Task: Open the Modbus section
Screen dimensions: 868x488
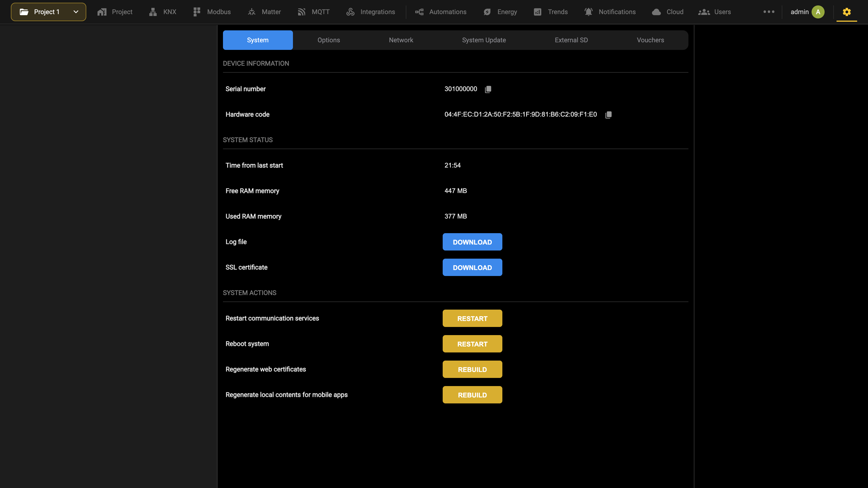Action: click(212, 12)
